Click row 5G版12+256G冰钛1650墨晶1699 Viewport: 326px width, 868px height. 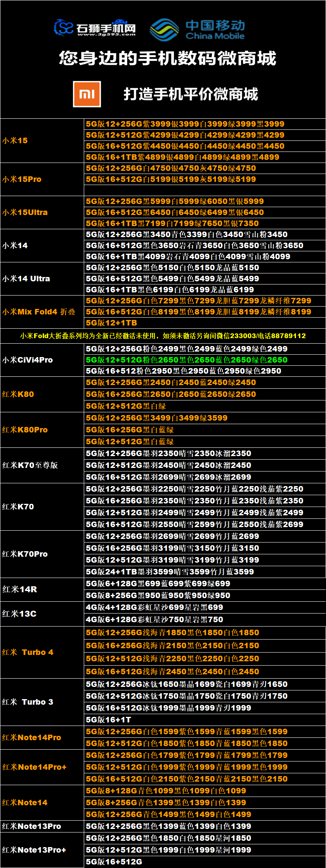click(x=205, y=684)
